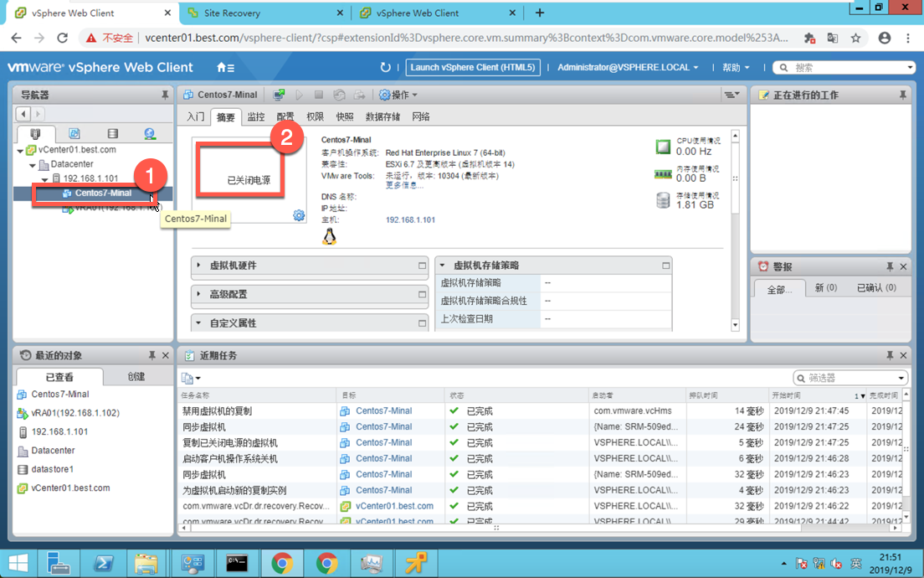Viewport: 924px width, 578px height.
Task: Open the 帮助 help dropdown
Action: (x=736, y=67)
